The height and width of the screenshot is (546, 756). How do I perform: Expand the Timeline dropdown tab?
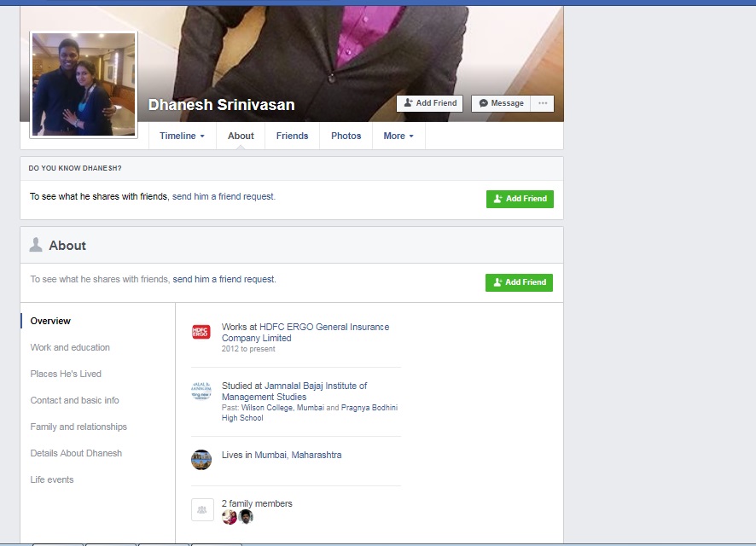pos(182,136)
